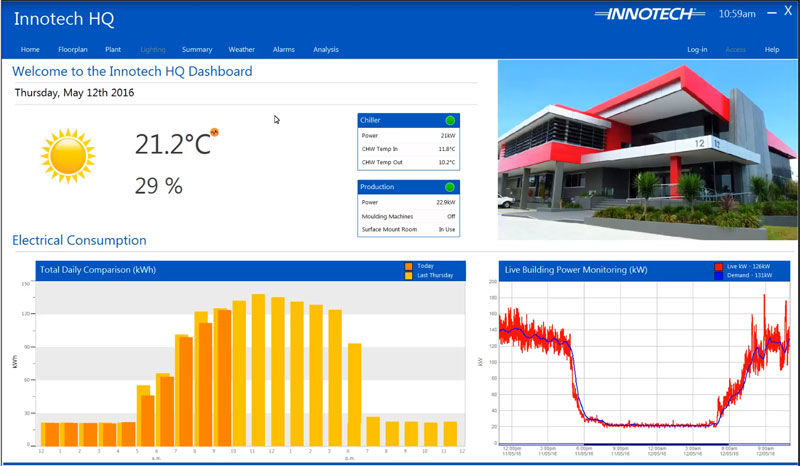800x466 pixels.
Task: Click the Welcome to the Innotech HQ Dashboard heading
Action: point(132,71)
